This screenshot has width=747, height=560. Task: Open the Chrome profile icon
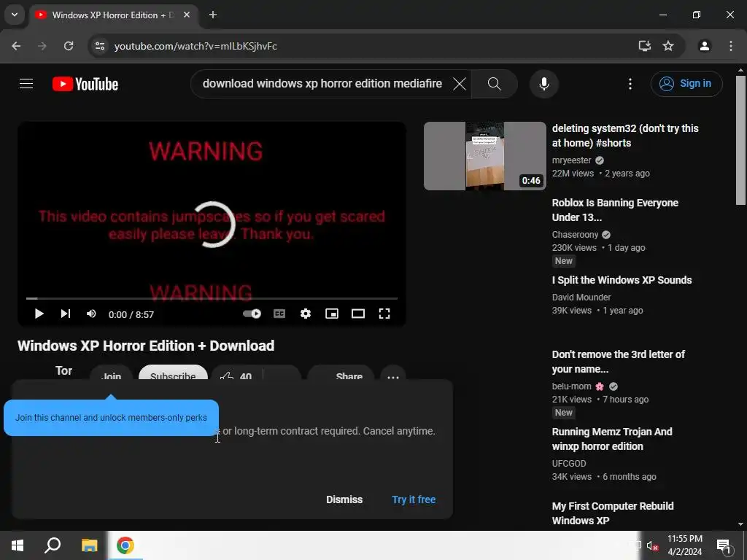pyautogui.click(x=705, y=46)
